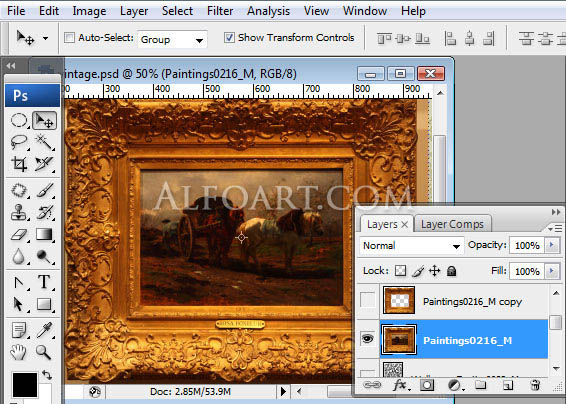
Task: Toggle lock transparent pixels
Action: coord(400,271)
